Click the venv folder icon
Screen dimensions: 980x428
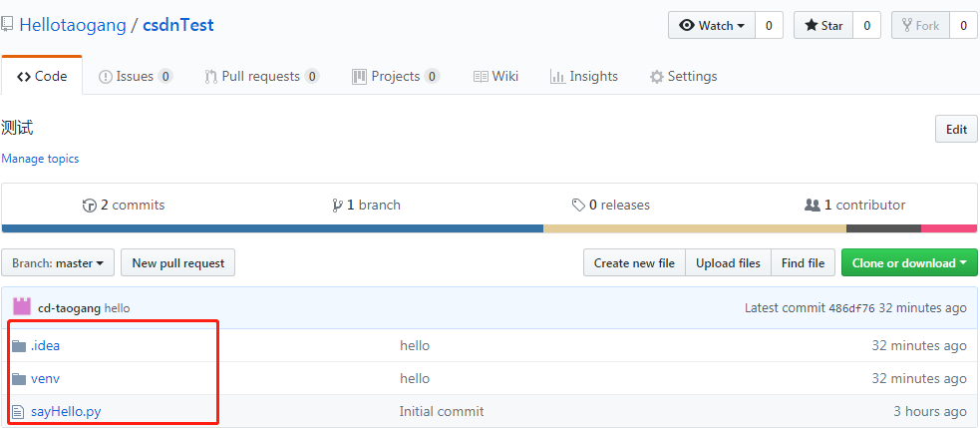click(19, 378)
